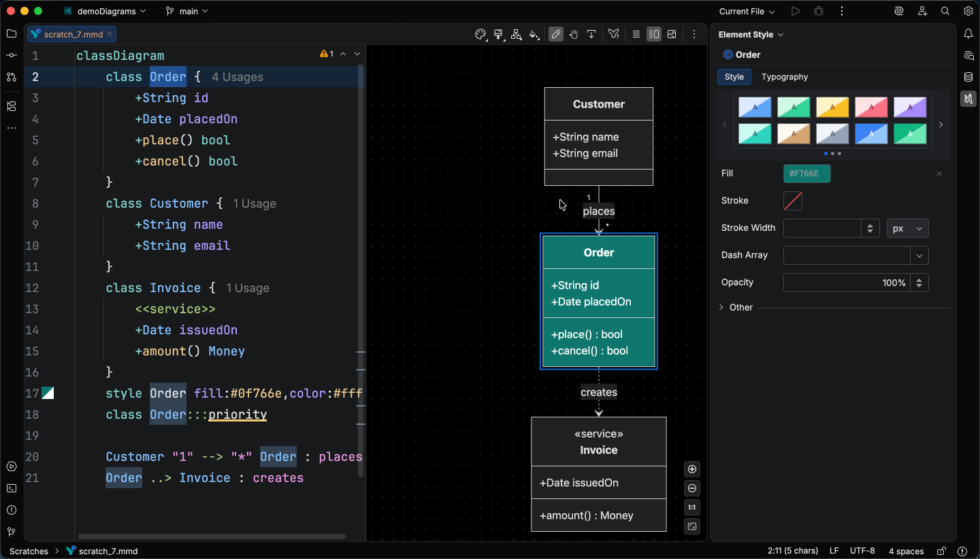Pick the yellow style preset swatch

(832, 107)
